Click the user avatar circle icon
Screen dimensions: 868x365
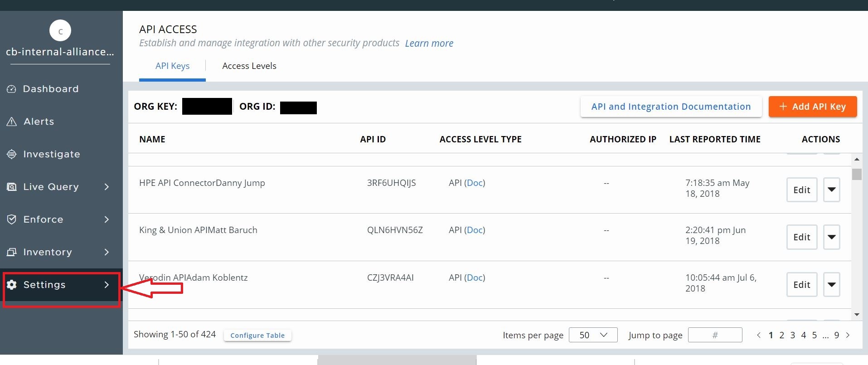60,31
